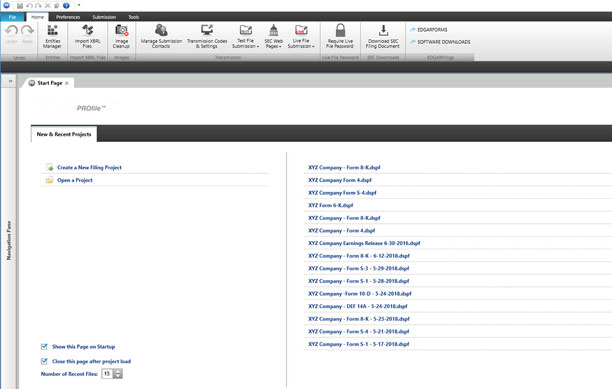The image size is (612, 389).
Task: Open the SOFTWARE DOWNLOADS link in ribbon
Action: (440, 42)
